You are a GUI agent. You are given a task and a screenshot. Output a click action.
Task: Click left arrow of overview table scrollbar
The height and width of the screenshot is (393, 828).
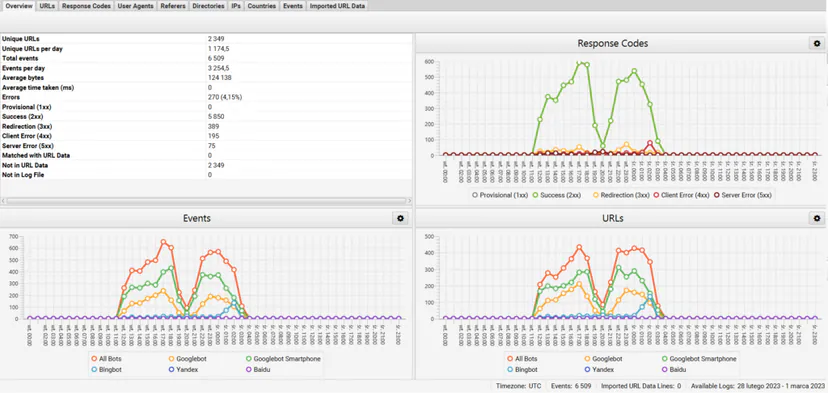pos(3,201)
